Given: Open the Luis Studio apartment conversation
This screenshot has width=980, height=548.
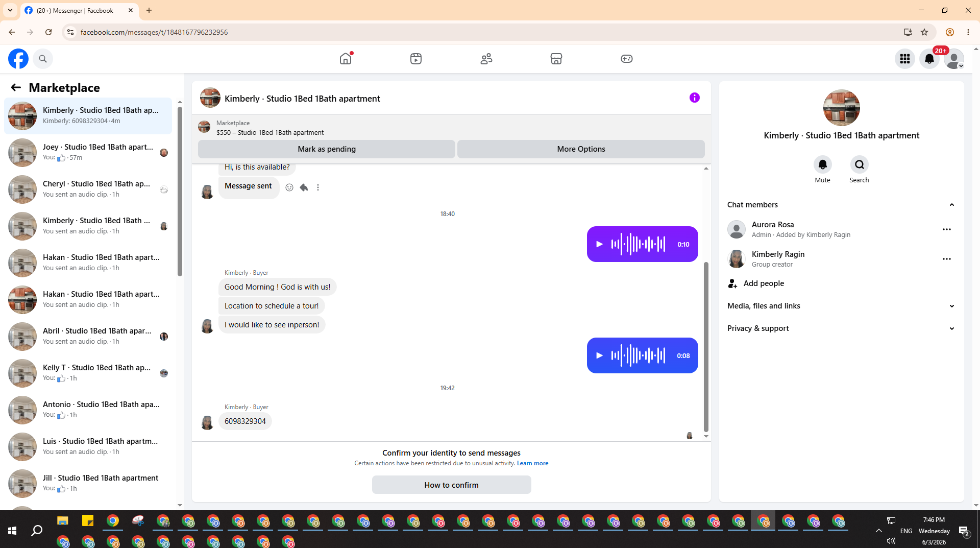Looking at the screenshot, I should [88, 447].
